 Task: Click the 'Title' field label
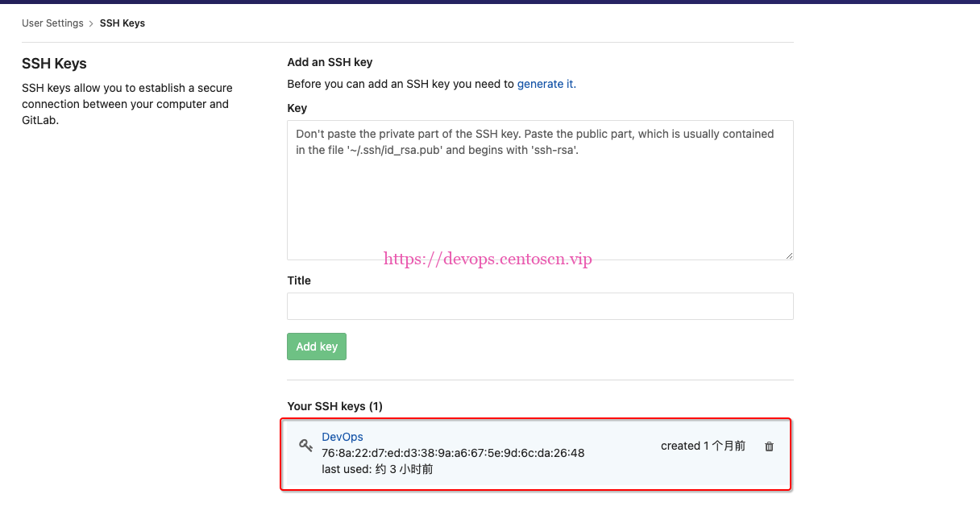[x=299, y=280]
